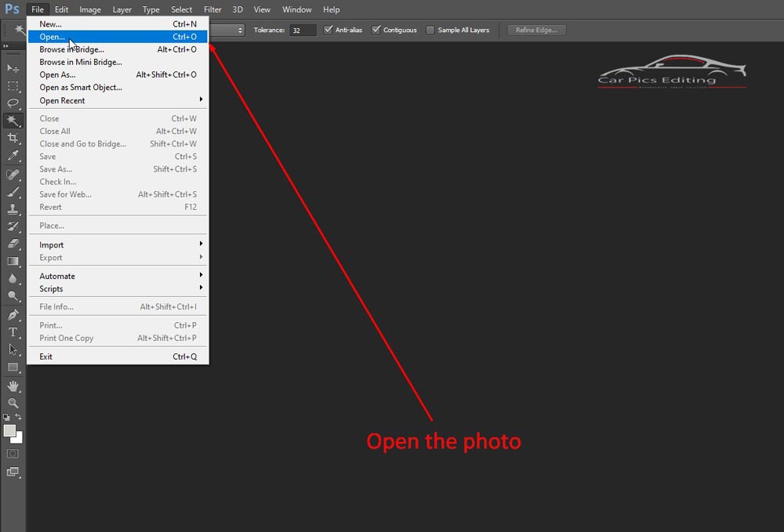Viewport: 784px width, 532px height.
Task: Select the Dodge tool
Action: pyautogui.click(x=13, y=296)
